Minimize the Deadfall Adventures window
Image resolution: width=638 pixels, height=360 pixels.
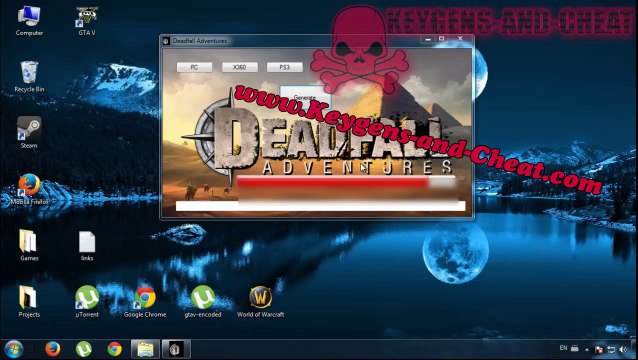coord(428,39)
